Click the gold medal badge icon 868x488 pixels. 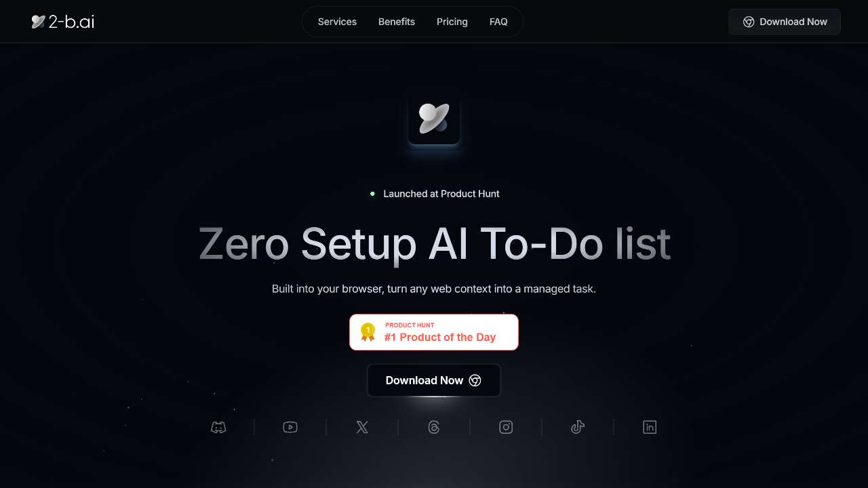pos(368,332)
